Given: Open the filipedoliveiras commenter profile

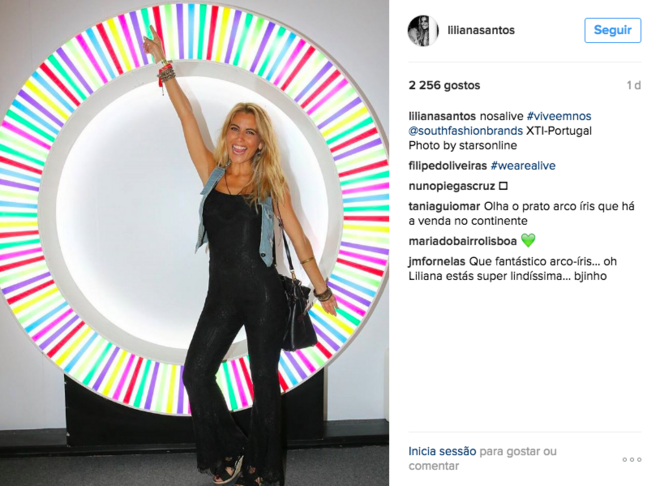Looking at the screenshot, I should point(447,166).
